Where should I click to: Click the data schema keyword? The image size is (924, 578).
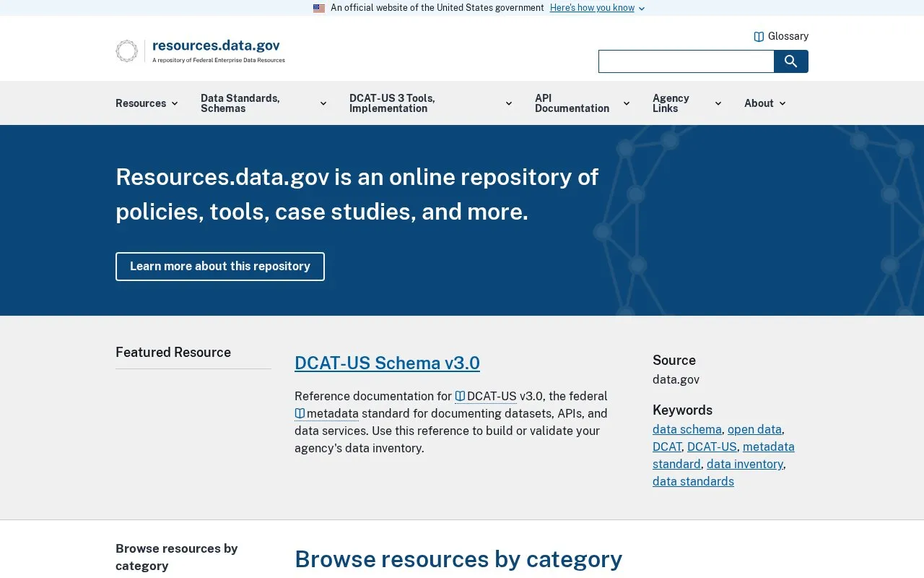[x=687, y=429]
